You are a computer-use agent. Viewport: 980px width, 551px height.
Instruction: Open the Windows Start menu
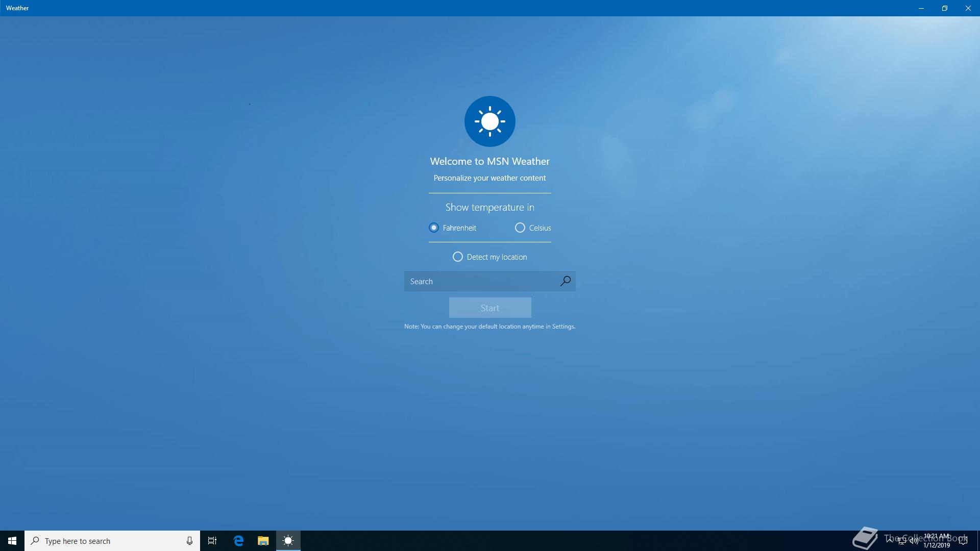[12, 541]
